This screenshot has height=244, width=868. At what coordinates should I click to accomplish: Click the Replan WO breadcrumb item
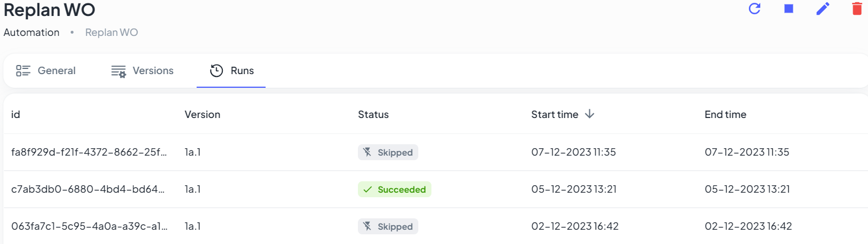pyautogui.click(x=112, y=32)
